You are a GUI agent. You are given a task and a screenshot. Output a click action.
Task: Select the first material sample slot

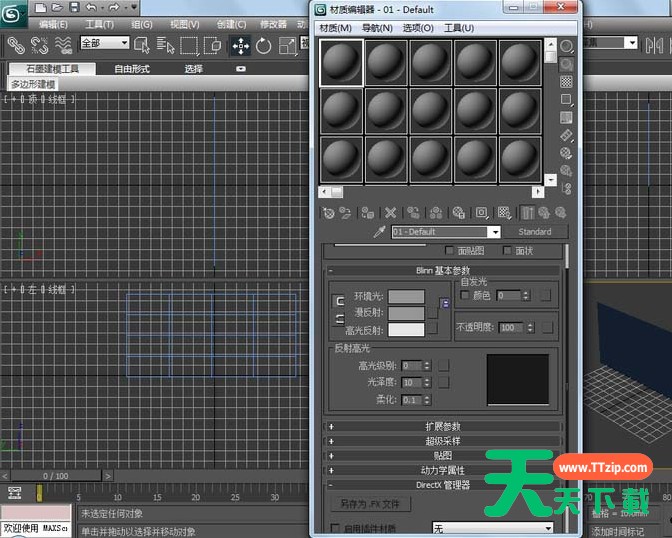(x=342, y=63)
